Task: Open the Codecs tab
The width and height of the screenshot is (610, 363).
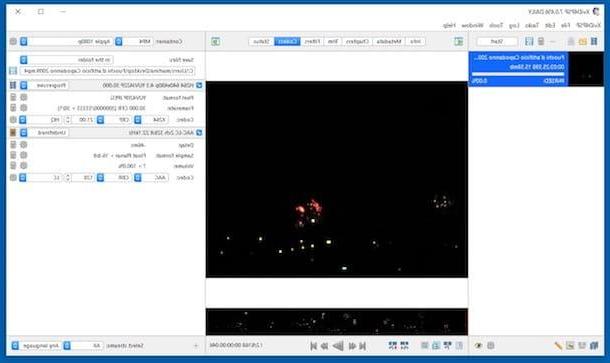Action: click(x=287, y=41)
